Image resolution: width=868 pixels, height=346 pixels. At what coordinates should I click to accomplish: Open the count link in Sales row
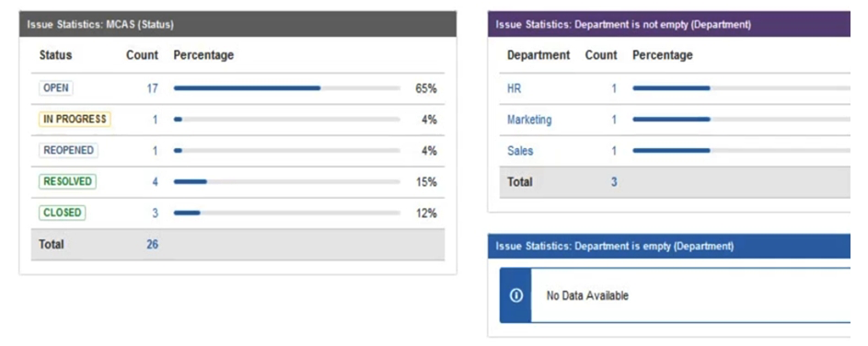click(614, 151)
